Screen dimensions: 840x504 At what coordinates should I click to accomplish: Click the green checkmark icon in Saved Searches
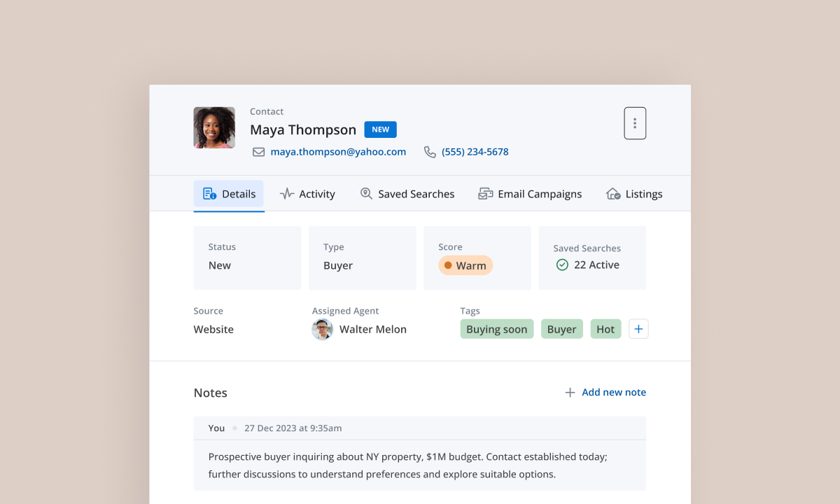pos(561,265)
